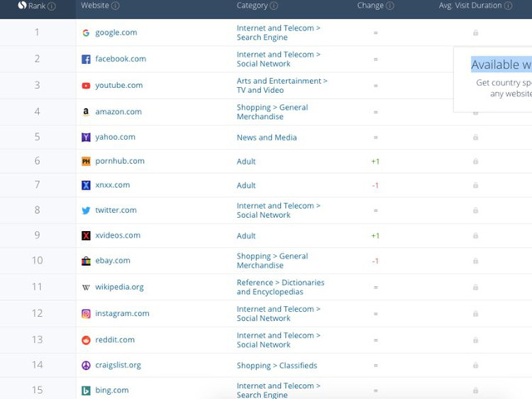
Task: Click lock icon in craigslist.org row
Action: point(475,366)
